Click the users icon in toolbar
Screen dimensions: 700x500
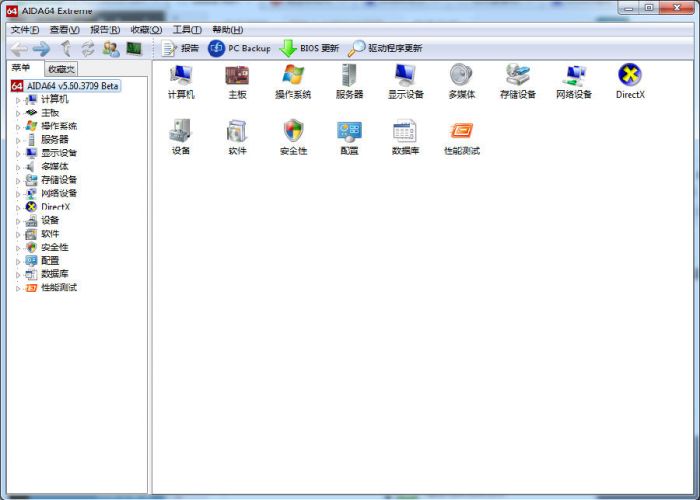pos(111,49)
